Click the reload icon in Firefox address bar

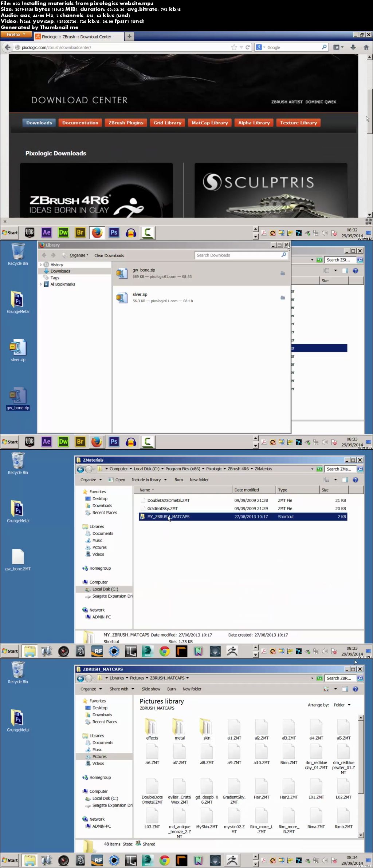pos(248,47)
